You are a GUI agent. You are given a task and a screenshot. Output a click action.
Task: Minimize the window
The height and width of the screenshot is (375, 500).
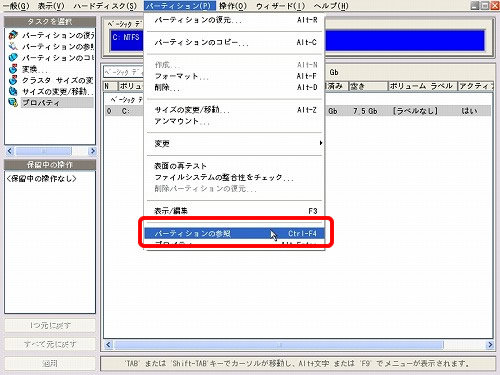tap(475, 5)
